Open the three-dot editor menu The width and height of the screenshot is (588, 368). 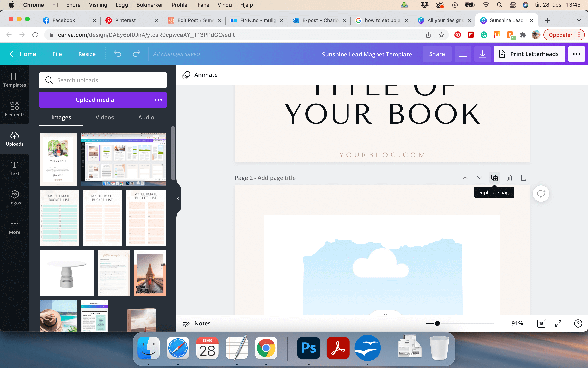point(576,54)
